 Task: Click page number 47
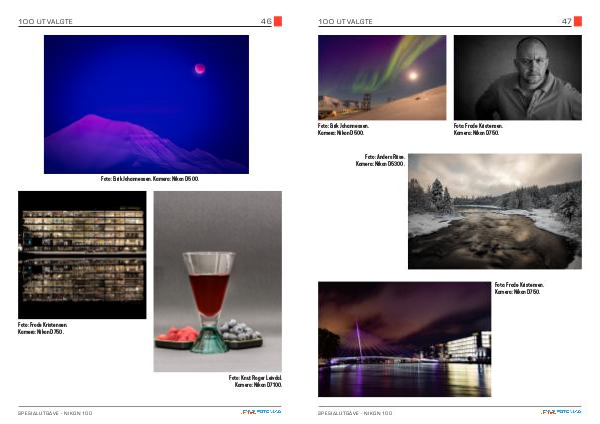pyautogui.click(x=566, y=21)
